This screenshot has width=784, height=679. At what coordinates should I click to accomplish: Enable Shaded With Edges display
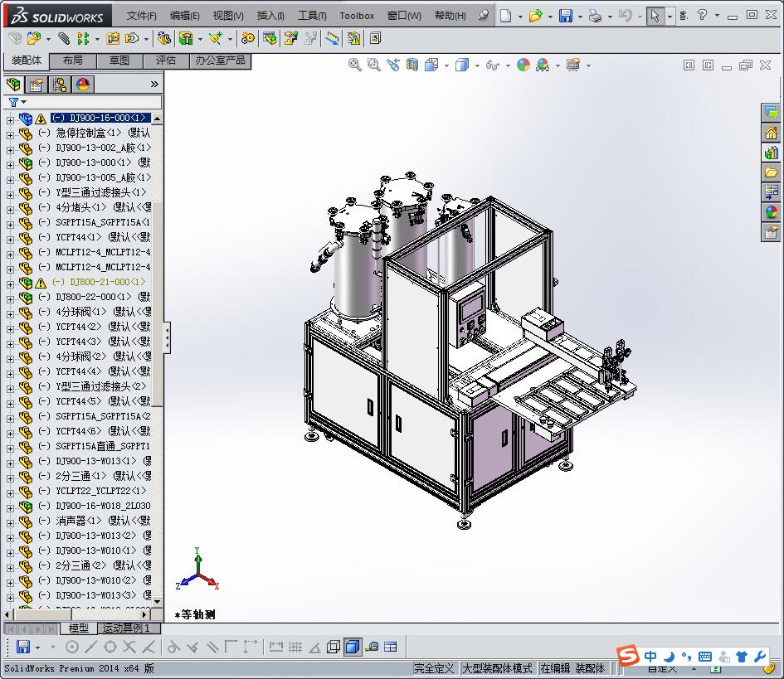click(353, 647)
